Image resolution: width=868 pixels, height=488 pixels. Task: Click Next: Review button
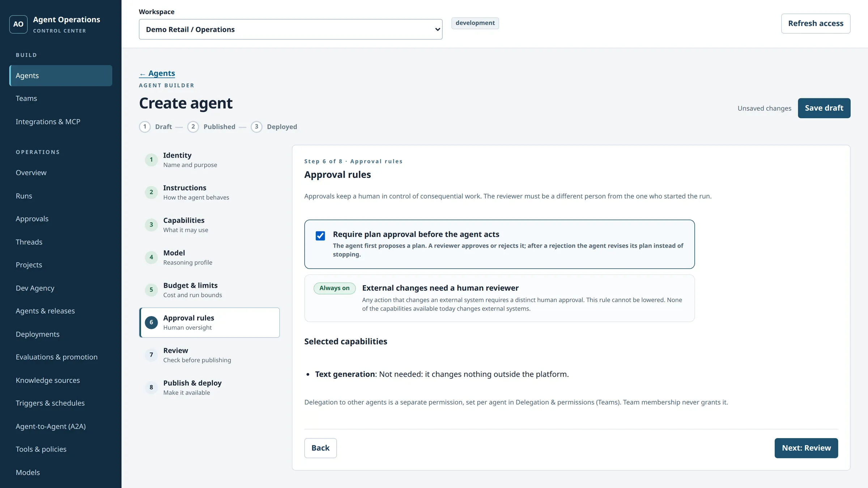(806, 448)
